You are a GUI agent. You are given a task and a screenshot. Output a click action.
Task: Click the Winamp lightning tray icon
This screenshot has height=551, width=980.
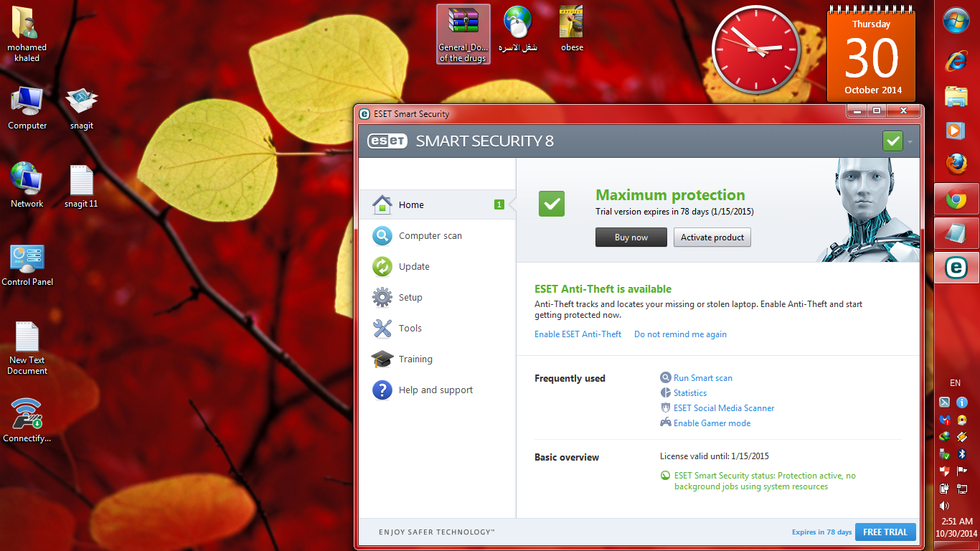[x=962, y=437]
